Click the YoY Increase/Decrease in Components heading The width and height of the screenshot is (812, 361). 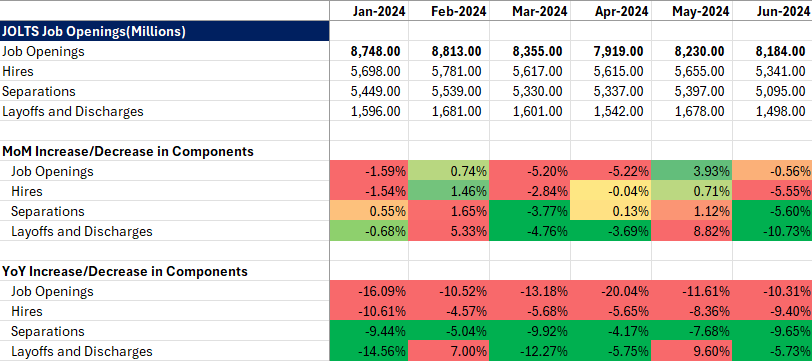tap(165, 271)
